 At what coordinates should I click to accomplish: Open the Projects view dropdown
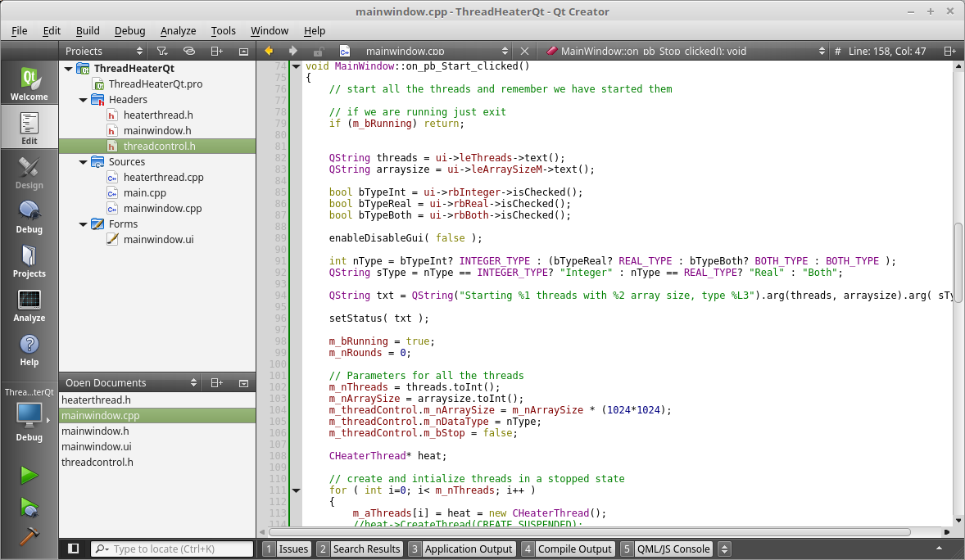point(136,51)
